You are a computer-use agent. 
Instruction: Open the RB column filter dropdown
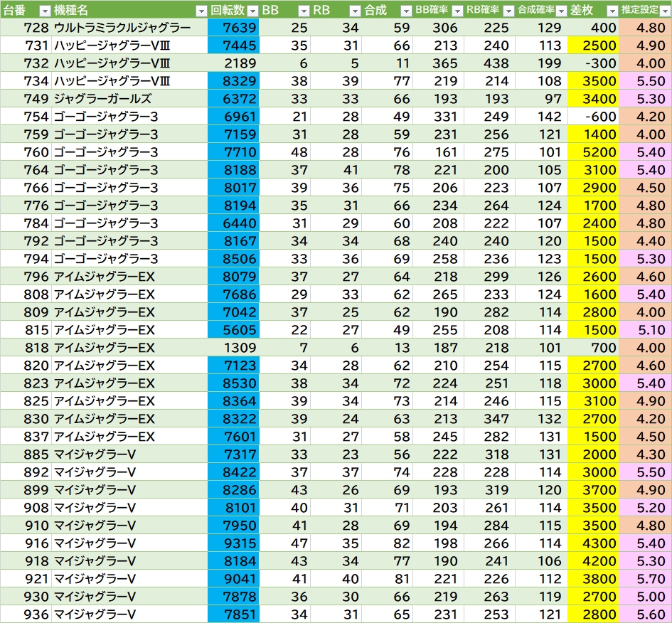coord(355,11)
